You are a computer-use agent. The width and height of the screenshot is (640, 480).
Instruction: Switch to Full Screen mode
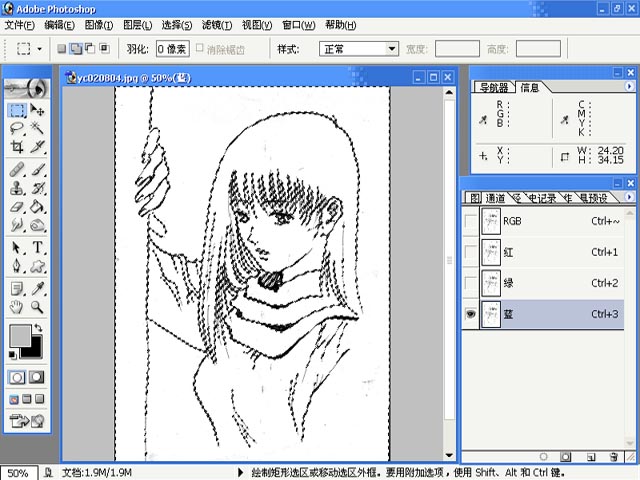tap(40, 399)
